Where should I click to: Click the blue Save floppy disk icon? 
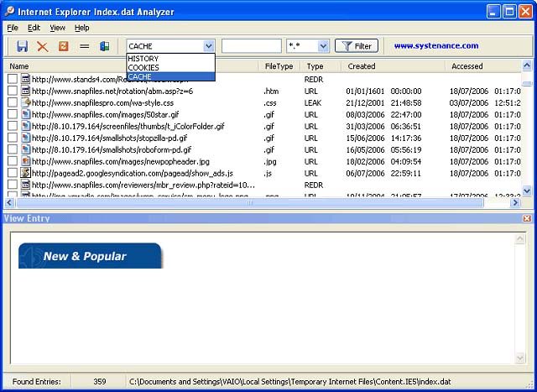pos(23,46)
